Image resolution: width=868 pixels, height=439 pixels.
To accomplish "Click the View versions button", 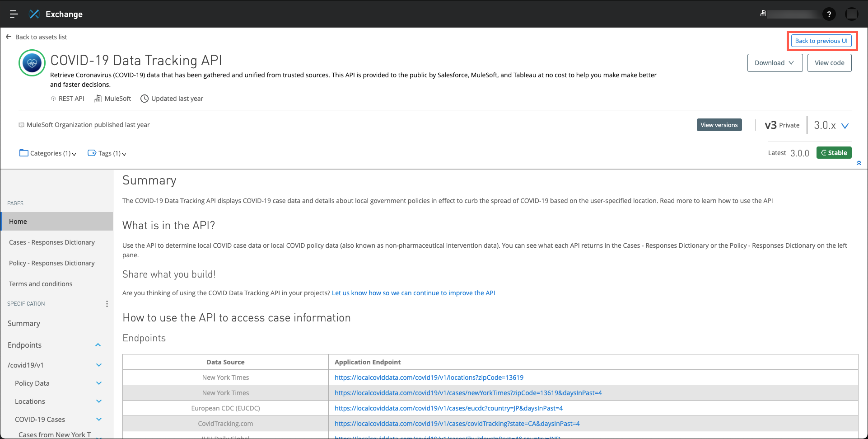I will pos(719,125).
